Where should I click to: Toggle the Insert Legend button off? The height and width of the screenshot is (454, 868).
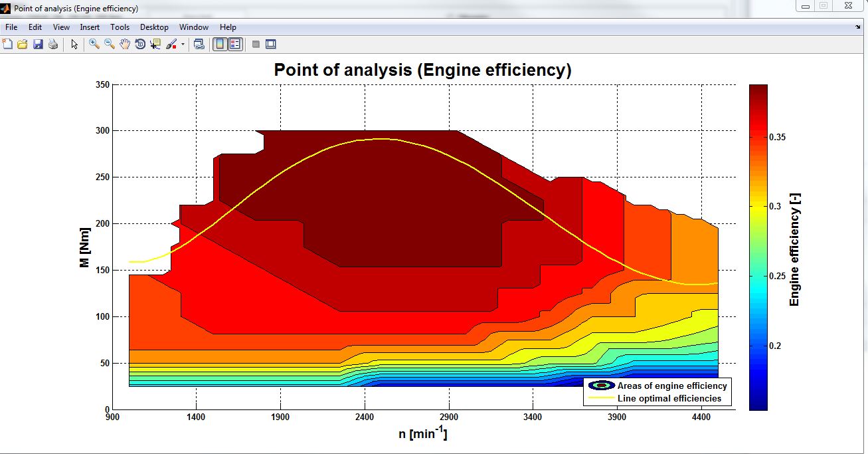click(x=235, y=45)
